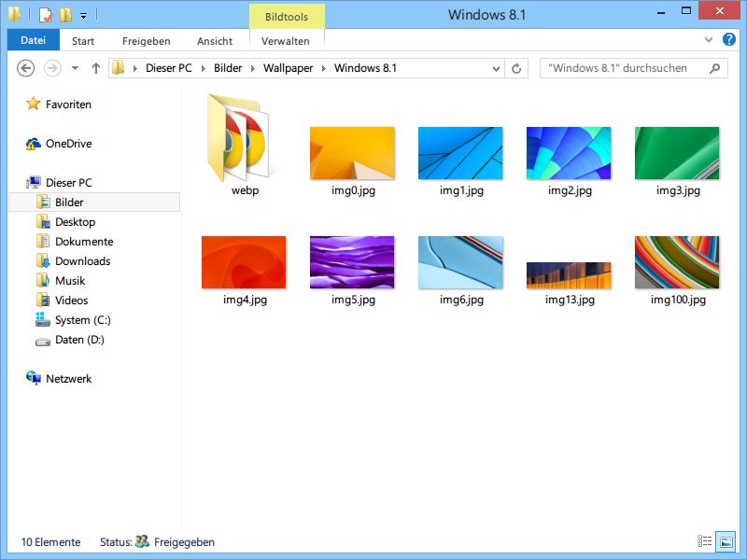
Task: Select System (C:) drive
Action: click(82, 320)
